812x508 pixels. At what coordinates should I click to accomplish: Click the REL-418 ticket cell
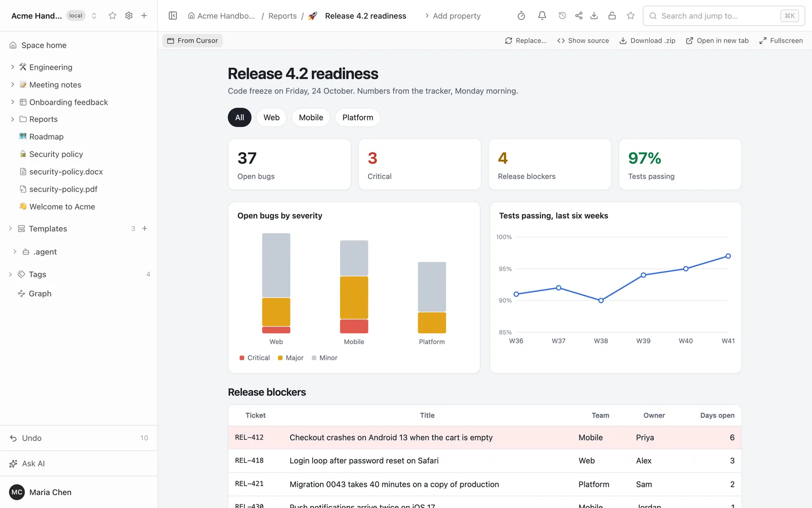coord(249,461)
